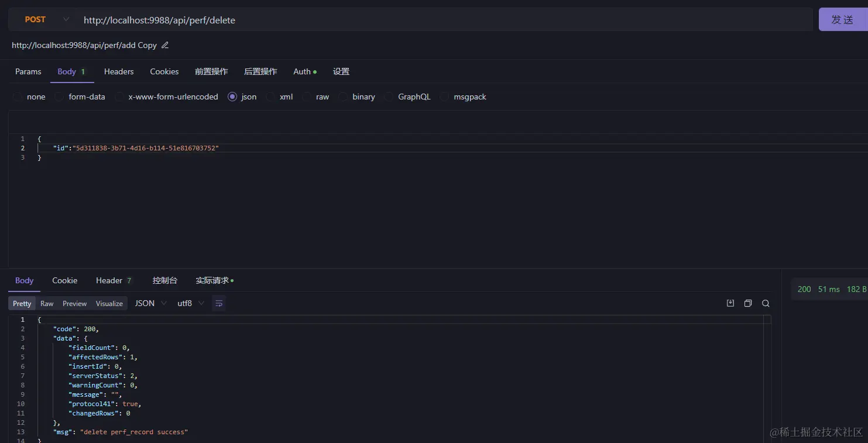Click the "changedRows": 0 response line

pos(100,413)
